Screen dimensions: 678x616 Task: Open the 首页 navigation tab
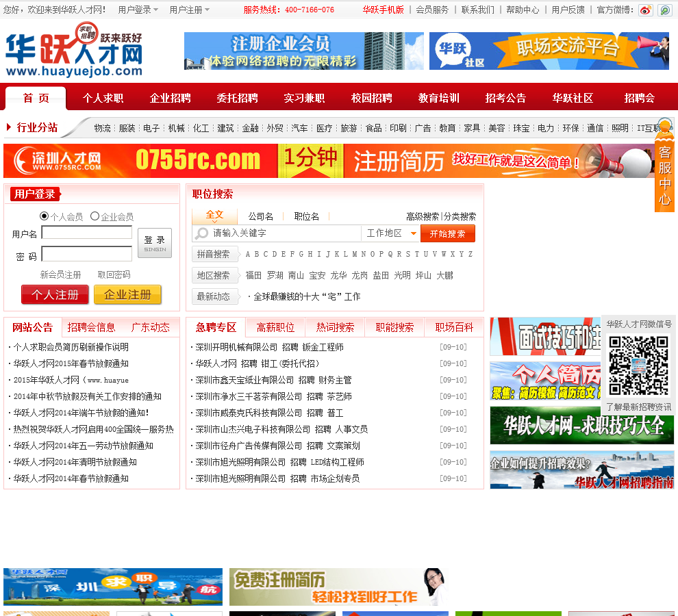36,98
